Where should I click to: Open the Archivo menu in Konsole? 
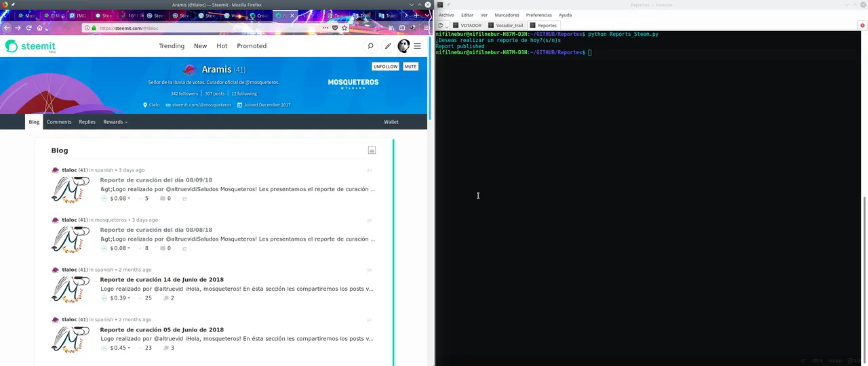446,15
